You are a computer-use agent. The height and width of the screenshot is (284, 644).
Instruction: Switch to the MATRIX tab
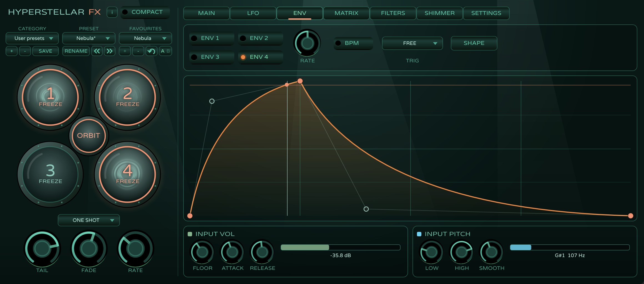[346, 13]
